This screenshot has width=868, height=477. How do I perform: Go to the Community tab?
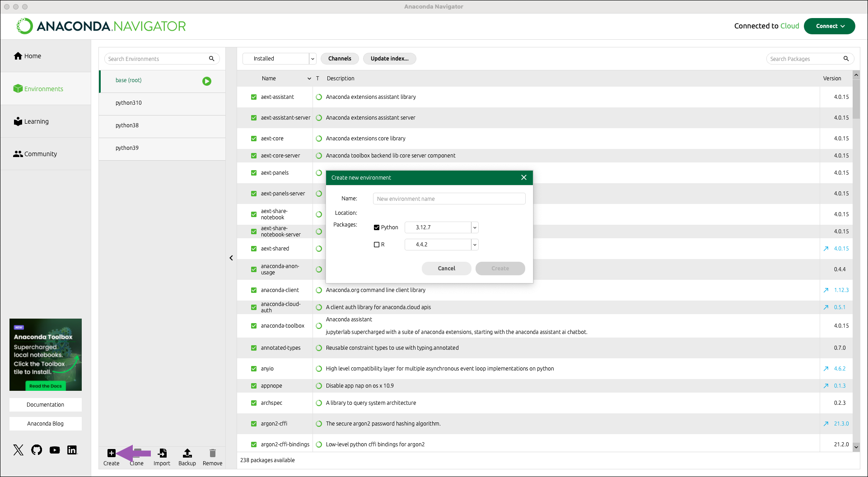[x=46, y=154]
